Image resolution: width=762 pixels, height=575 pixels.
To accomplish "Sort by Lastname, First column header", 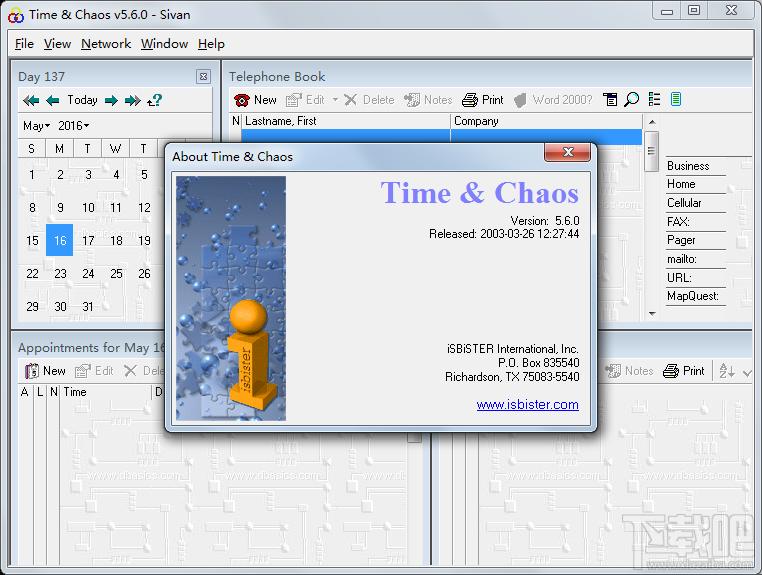I will point(346,121).
